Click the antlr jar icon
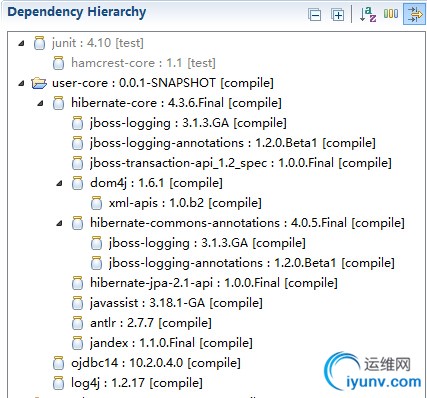The height and width of the screenshot is (398, 427). tap(78, 323)
